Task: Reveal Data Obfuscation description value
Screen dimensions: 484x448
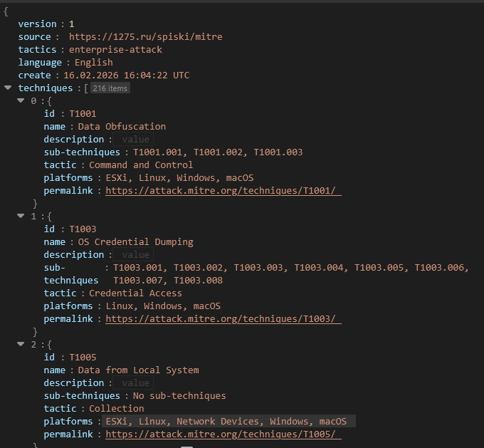Action: (x=135, y=140)
